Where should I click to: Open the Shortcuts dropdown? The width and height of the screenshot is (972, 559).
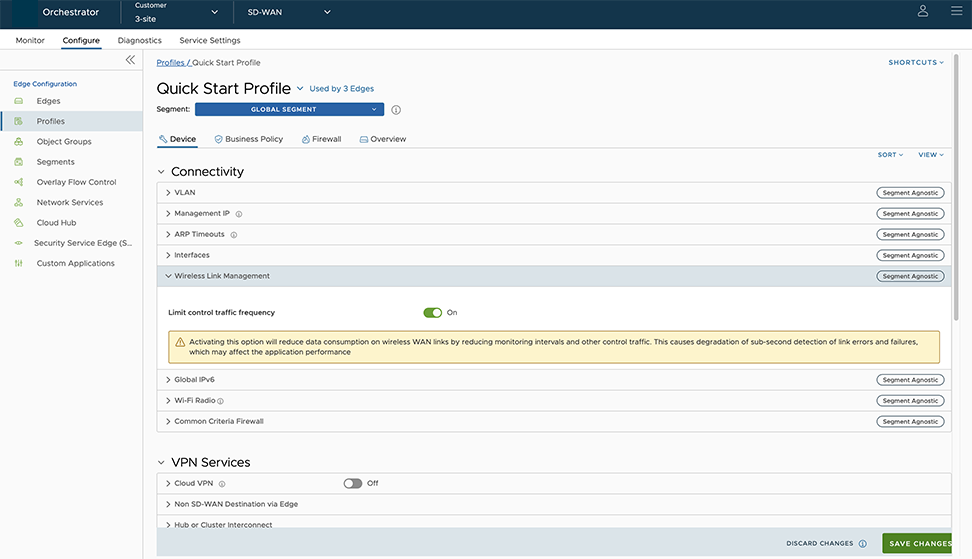915,62
